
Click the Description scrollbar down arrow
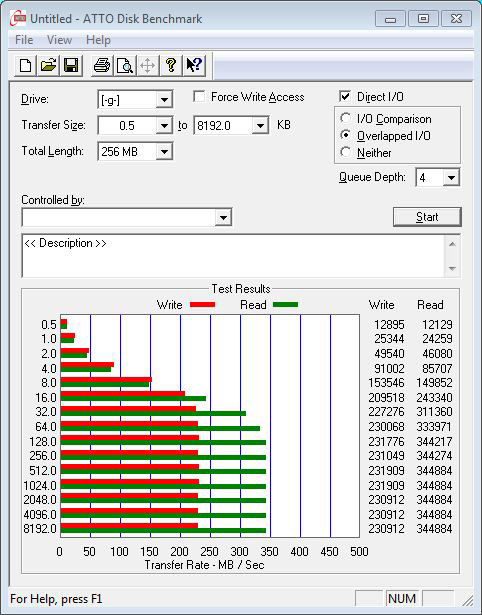[452, 269]
